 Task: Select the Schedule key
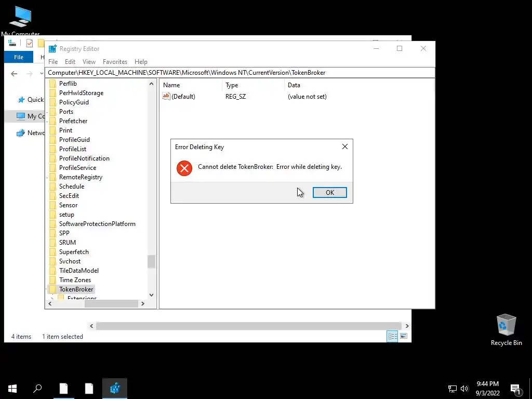click(x=72, y=187)
